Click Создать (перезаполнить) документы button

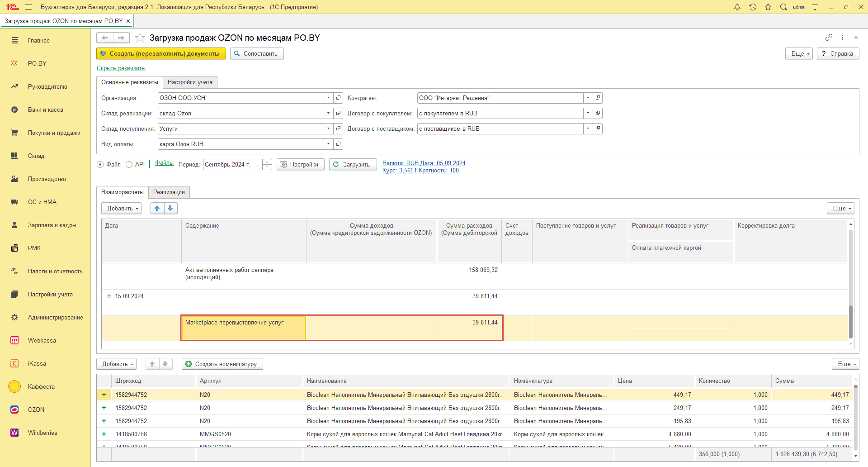pos(161,53)
